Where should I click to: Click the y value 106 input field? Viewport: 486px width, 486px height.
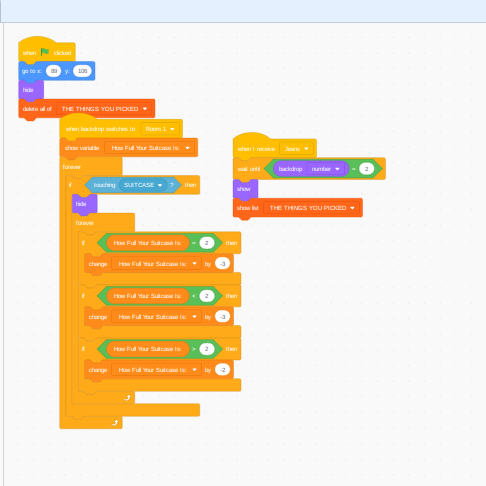pos(82,71)
